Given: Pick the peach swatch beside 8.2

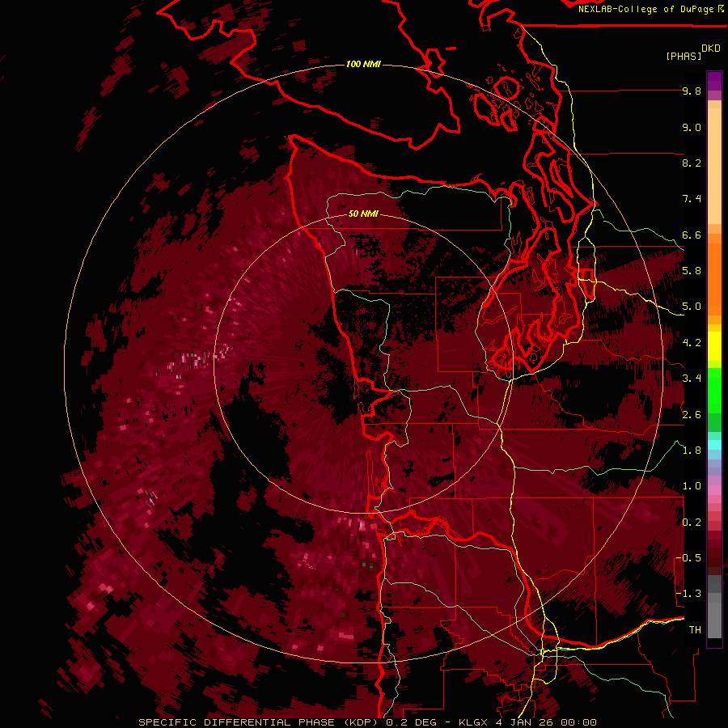Looking at the screenshot, I should (714, 167).
